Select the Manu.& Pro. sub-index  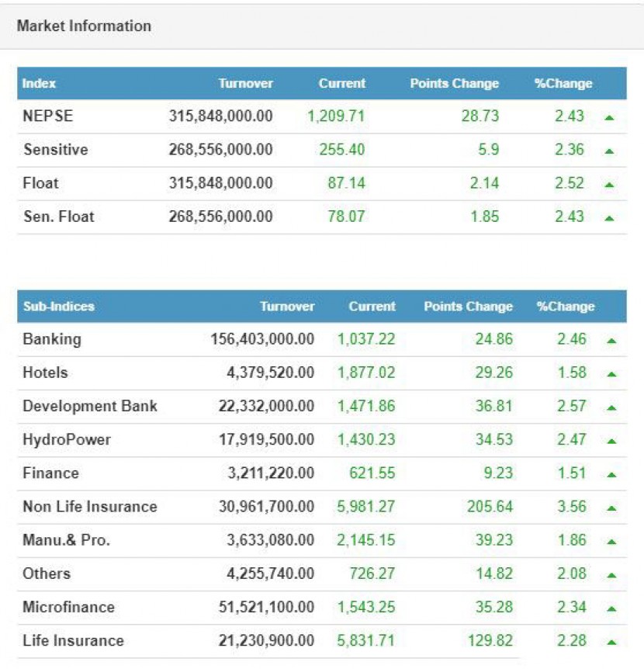tap(66, 540)
